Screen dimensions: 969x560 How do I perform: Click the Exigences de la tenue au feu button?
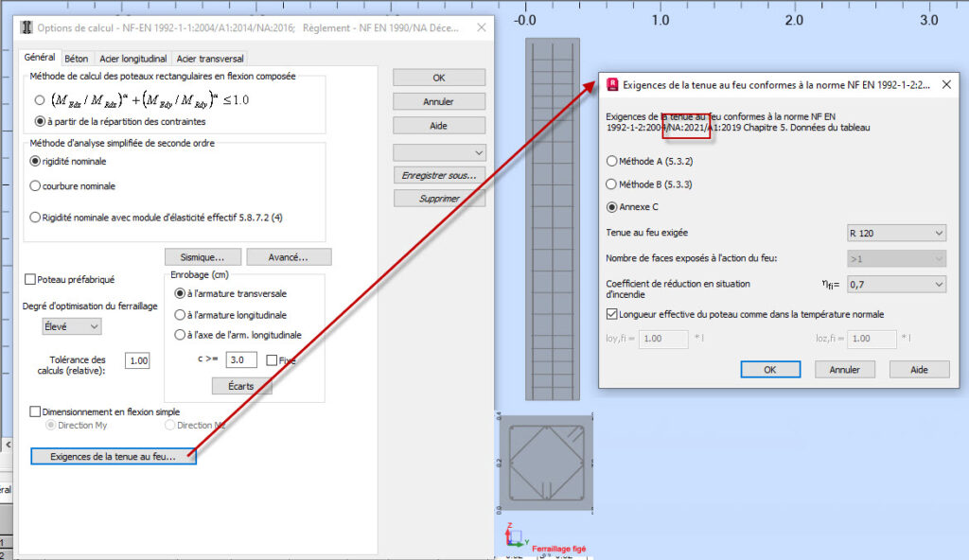tap(113, 457)
